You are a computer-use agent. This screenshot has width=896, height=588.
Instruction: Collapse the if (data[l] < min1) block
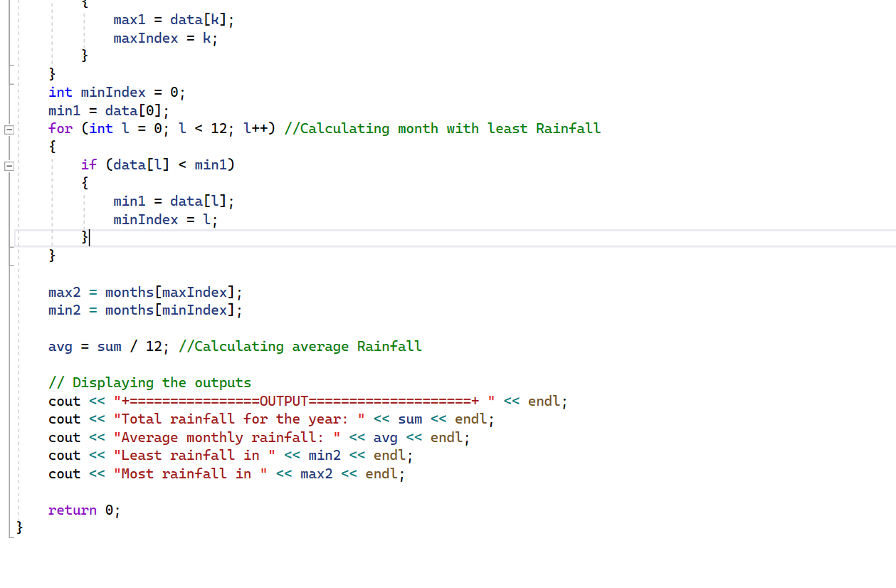9,166
